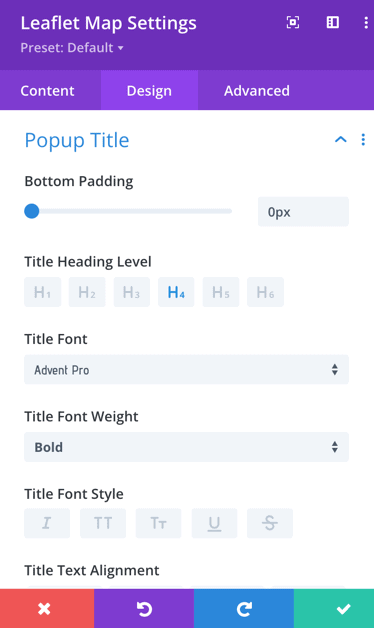This screenshot has width=374, height=628.
Task: Open Popup Title section options dots
Action: click(x=363, y=139)
